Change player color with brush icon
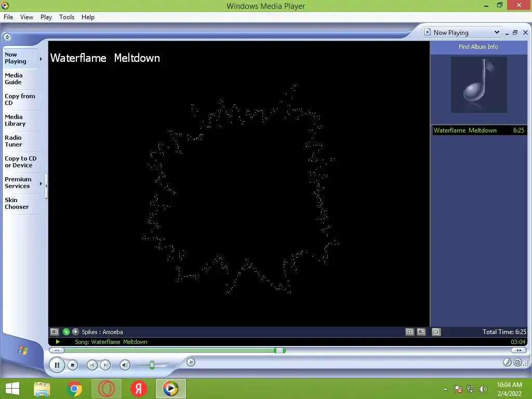This screenshot has height=399, width=532. coord(507,362)
